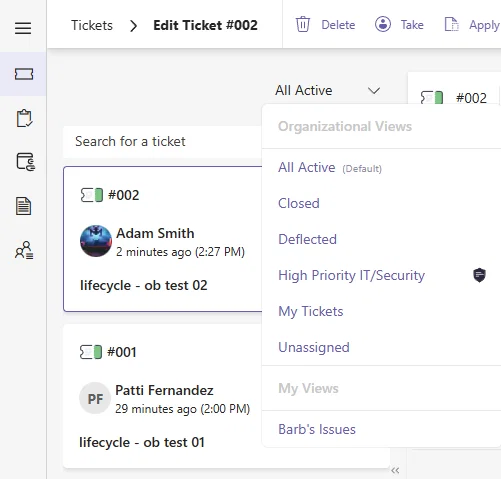Pick Barb's Issues under My Views

point(317,429)
